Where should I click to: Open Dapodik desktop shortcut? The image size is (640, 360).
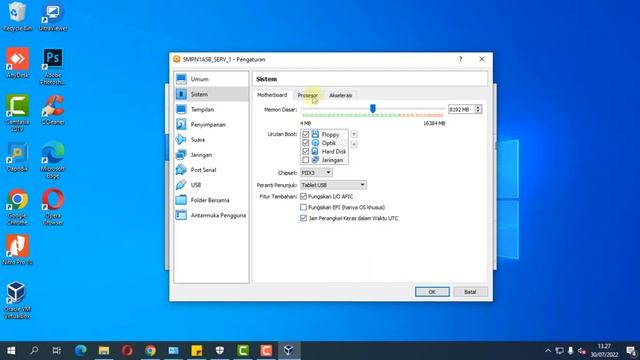(x=17, y=157)
